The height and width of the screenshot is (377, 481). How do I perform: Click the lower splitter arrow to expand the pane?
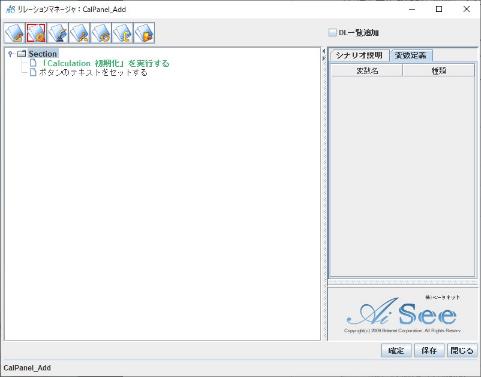click(x=323, y=58)
